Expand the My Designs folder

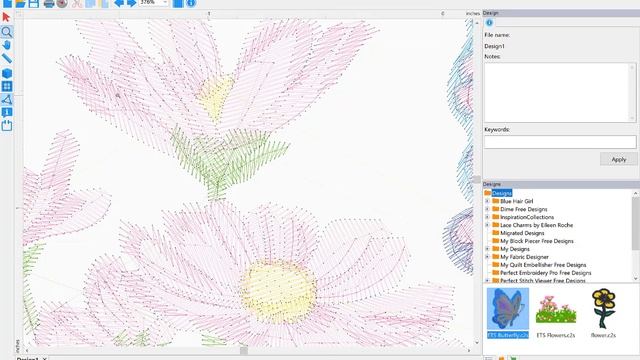click(487, 249)
